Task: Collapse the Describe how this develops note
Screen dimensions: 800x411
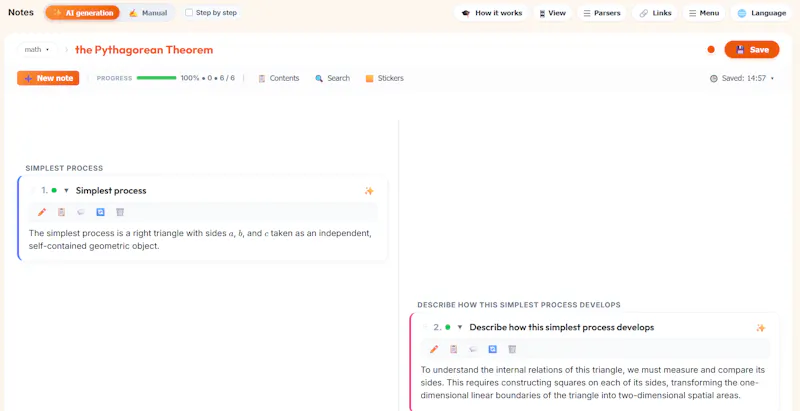Action: pos(460,327)
